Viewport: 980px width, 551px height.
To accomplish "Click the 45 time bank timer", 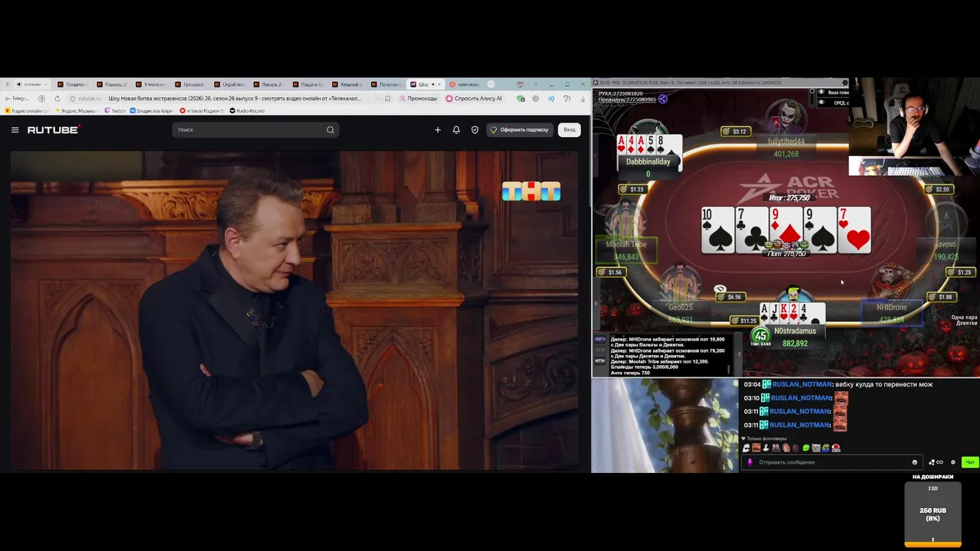I will (x=760, y=336).
